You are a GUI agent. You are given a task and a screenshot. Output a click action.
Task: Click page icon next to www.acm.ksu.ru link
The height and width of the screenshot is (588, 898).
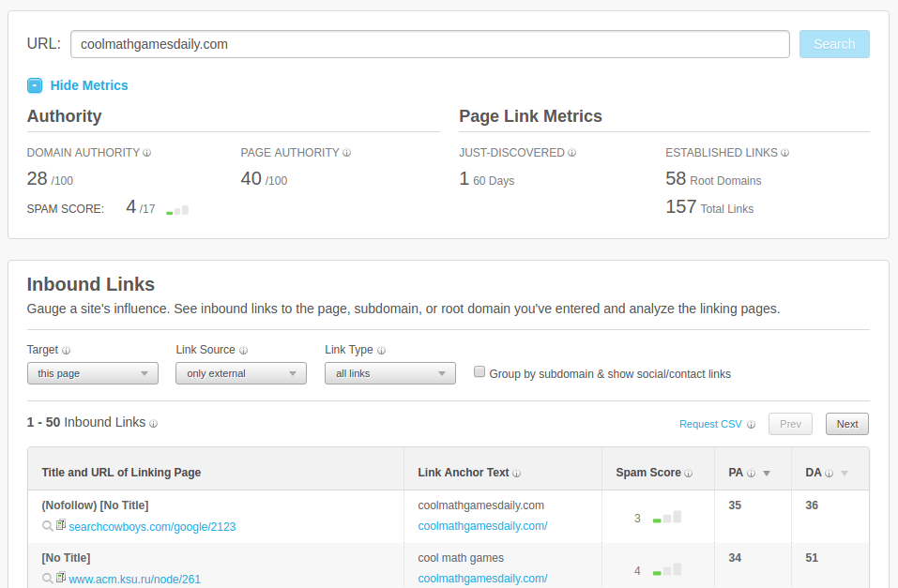[x=61, y=577]
